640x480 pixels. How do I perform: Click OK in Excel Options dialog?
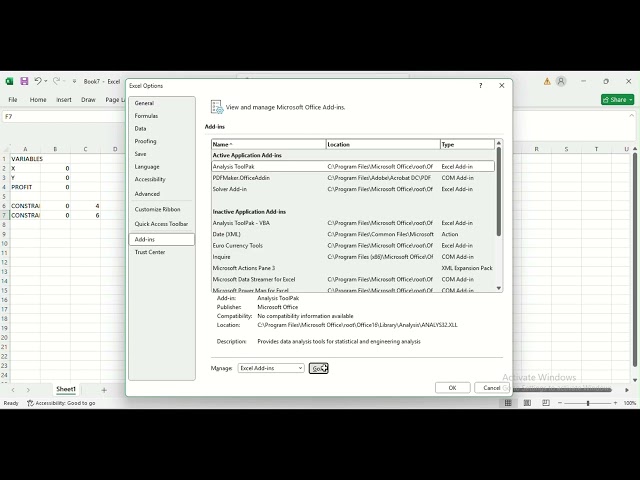453,388
